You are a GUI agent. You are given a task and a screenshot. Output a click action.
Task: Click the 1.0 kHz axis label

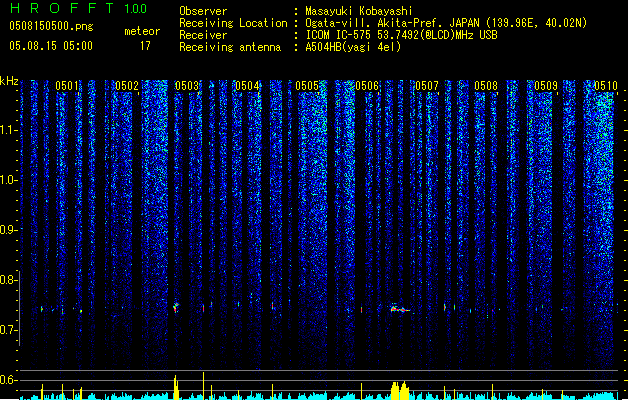point(9,180)
